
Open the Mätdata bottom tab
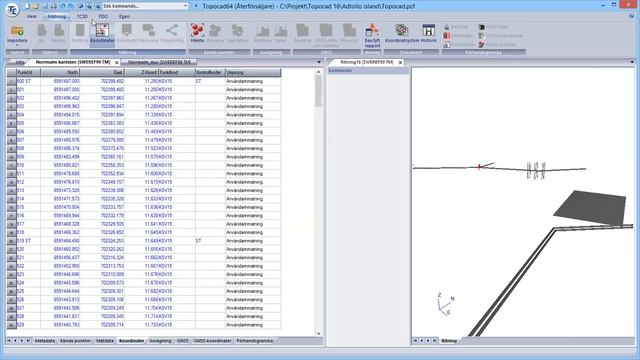pyautogui.click(x=105, y=340)
